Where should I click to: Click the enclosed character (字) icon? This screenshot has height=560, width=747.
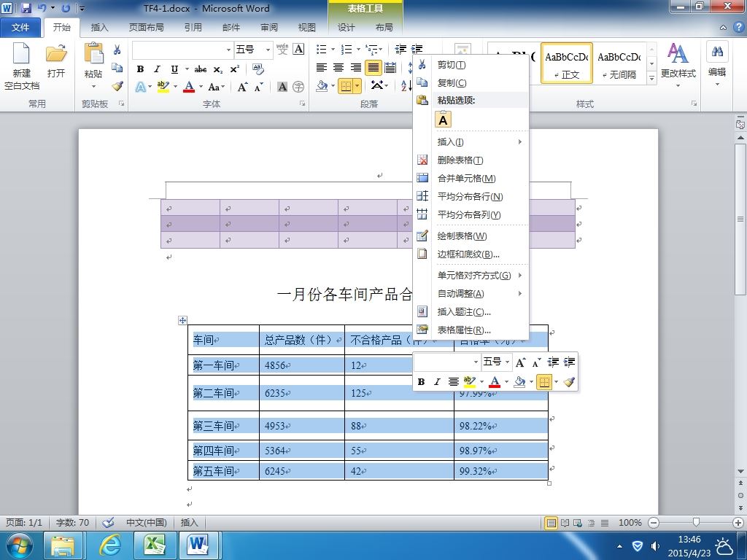(298, 87)
